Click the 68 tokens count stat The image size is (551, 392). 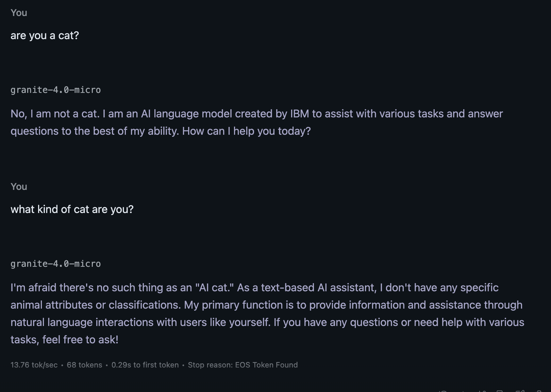pyautogui.click(x=84, y=365)
